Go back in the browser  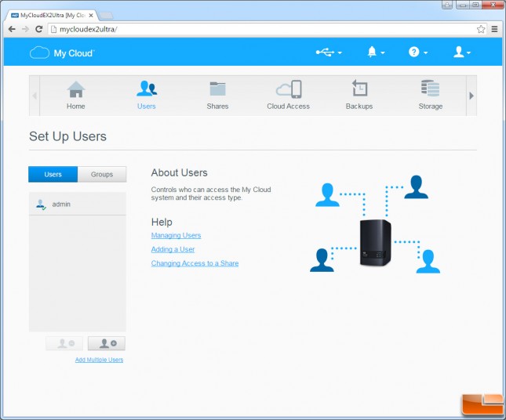click(x=12, y=29)
